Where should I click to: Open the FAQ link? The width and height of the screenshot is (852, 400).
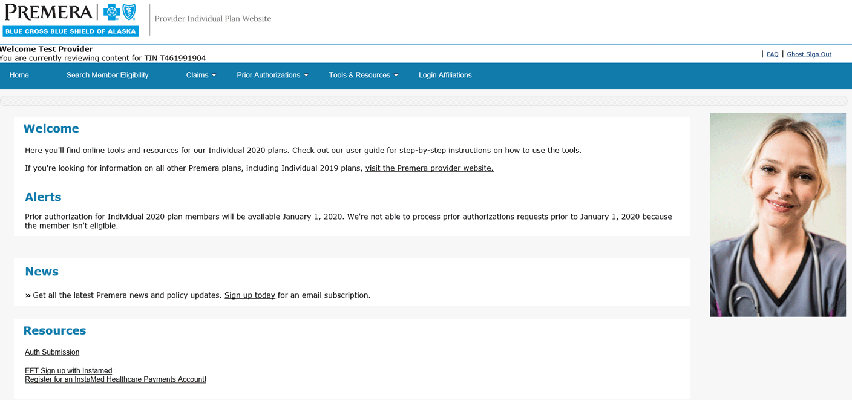[772, 54]
